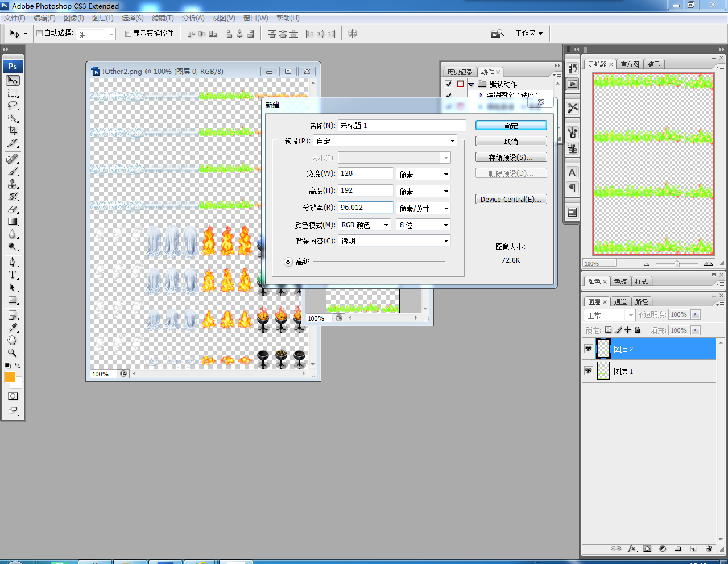Open the 预设 dropdown in the 新建 dialog
The image size is (728, 564).
tap(385, 141)
